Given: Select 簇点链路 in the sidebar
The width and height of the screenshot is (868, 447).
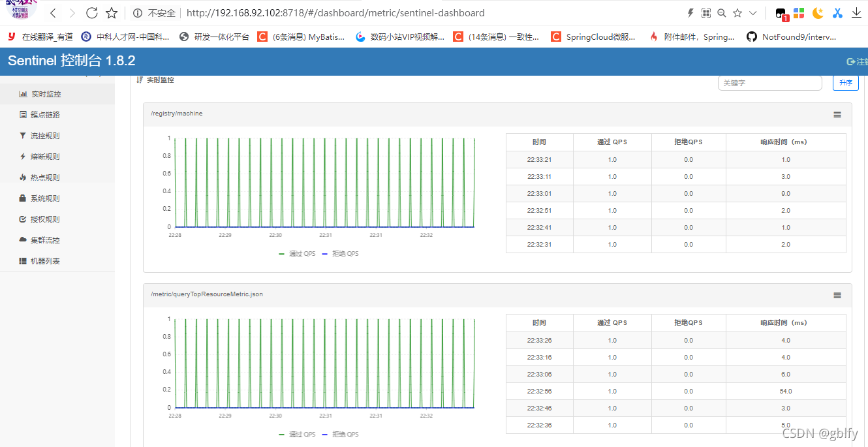Looking at the screenshot, I should (x=57, y=115).
